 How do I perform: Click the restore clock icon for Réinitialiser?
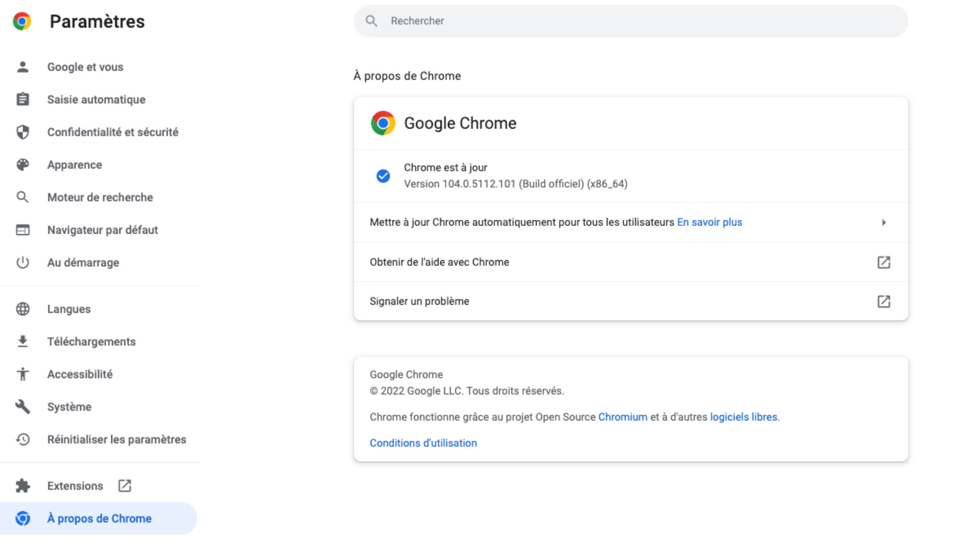[x=22, y=439]
